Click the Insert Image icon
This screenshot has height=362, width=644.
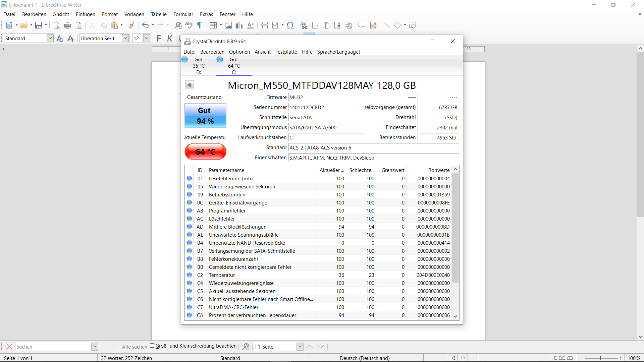click(228, 25)
